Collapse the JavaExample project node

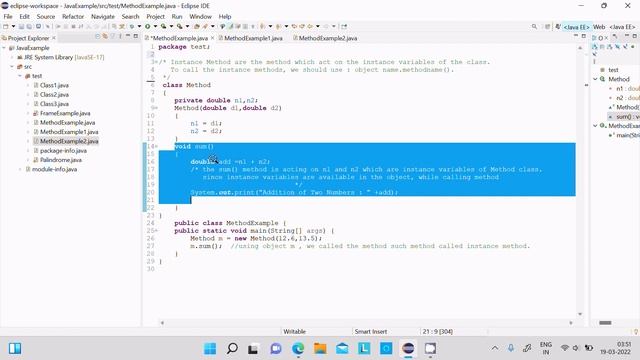click(4, 48)
